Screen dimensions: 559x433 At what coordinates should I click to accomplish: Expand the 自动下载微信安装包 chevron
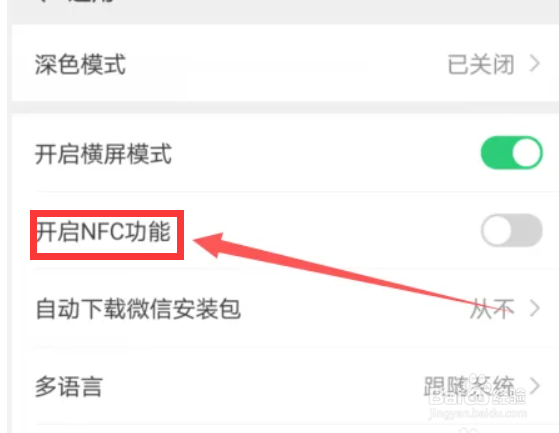click(535, 308)
